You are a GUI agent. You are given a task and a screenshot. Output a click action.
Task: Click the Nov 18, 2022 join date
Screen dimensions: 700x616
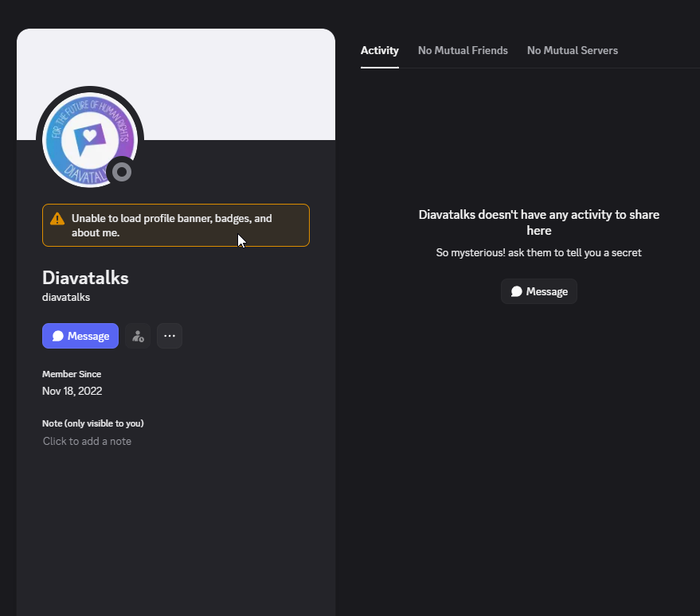(x=72, y=391)
